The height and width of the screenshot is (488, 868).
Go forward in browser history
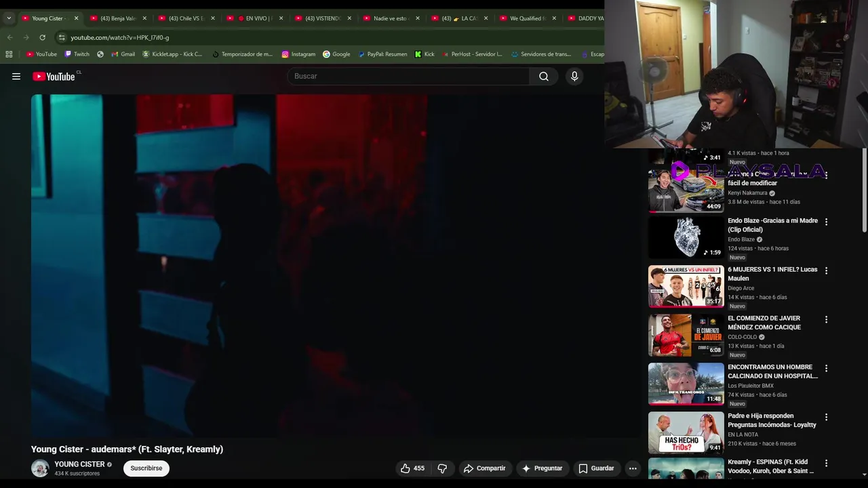pos(26,37)
